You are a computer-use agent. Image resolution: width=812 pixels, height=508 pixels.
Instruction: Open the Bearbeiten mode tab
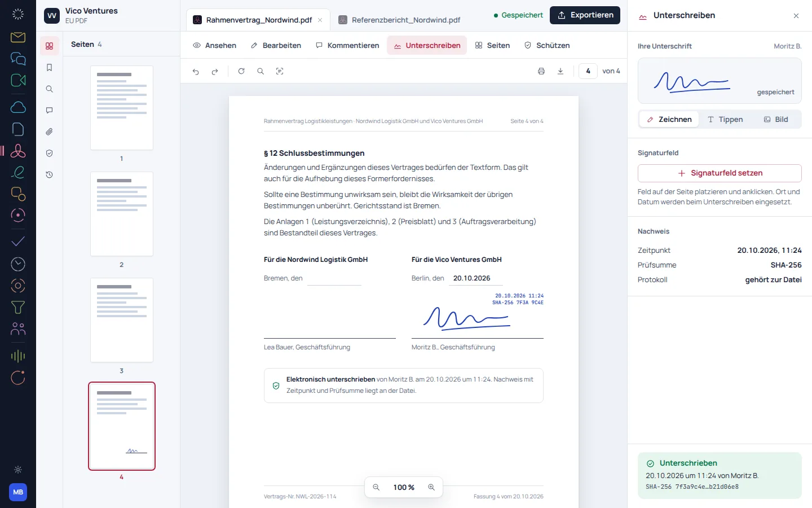point(276,45)
